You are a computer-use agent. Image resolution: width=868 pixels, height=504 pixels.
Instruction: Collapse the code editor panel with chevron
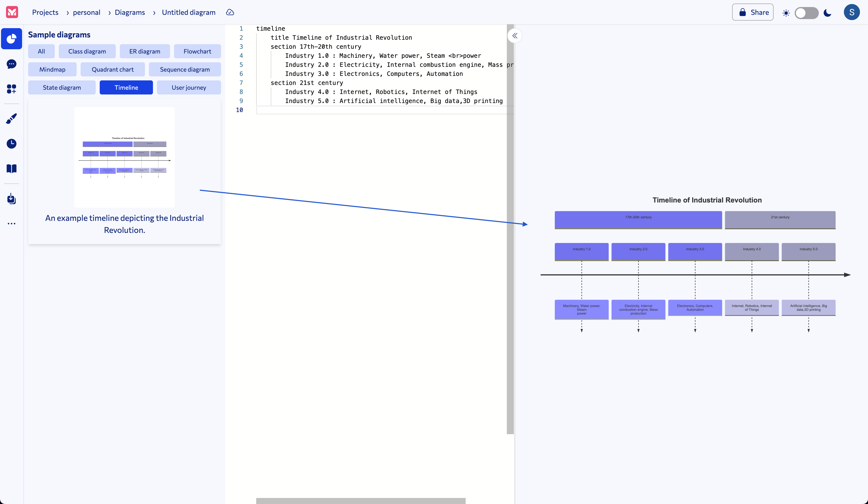click(515, 35)
